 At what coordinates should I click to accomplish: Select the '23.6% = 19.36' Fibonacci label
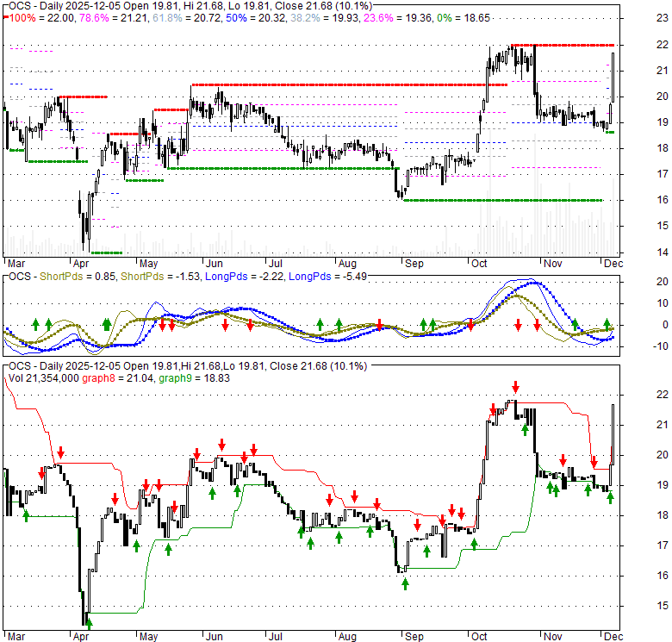[x=398, y=18]
